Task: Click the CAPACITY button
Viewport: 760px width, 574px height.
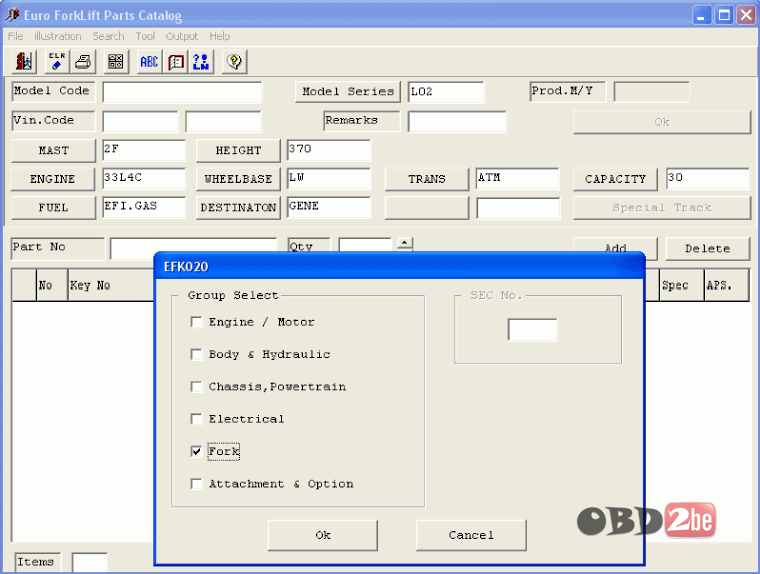Action: coord(615,179)
